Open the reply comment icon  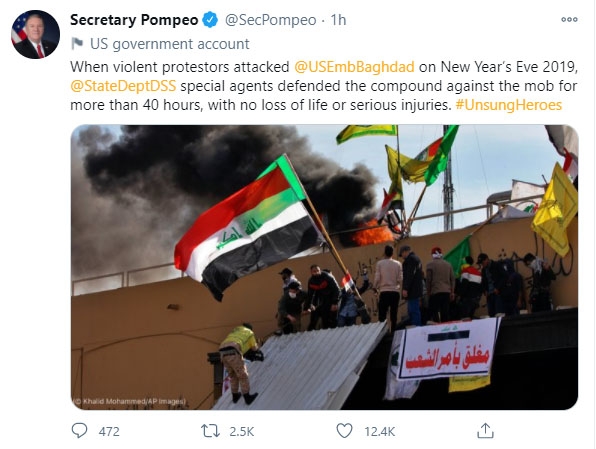[79, 431]
